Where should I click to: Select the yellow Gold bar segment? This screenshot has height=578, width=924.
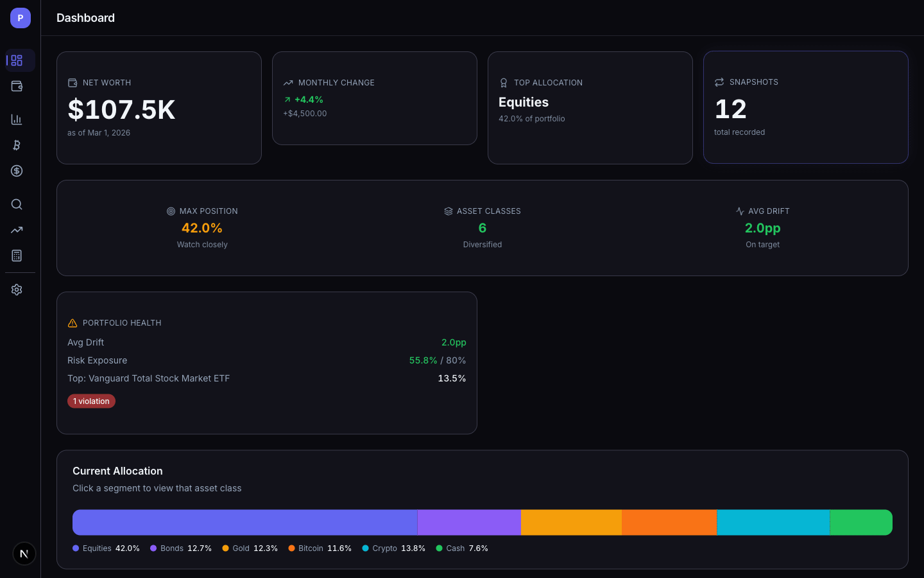571,522
